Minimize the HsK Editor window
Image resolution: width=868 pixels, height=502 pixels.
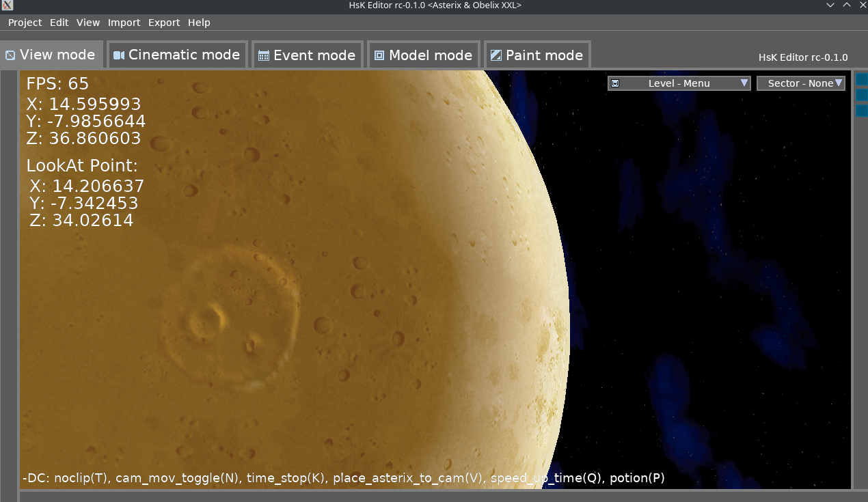(830, 5)
